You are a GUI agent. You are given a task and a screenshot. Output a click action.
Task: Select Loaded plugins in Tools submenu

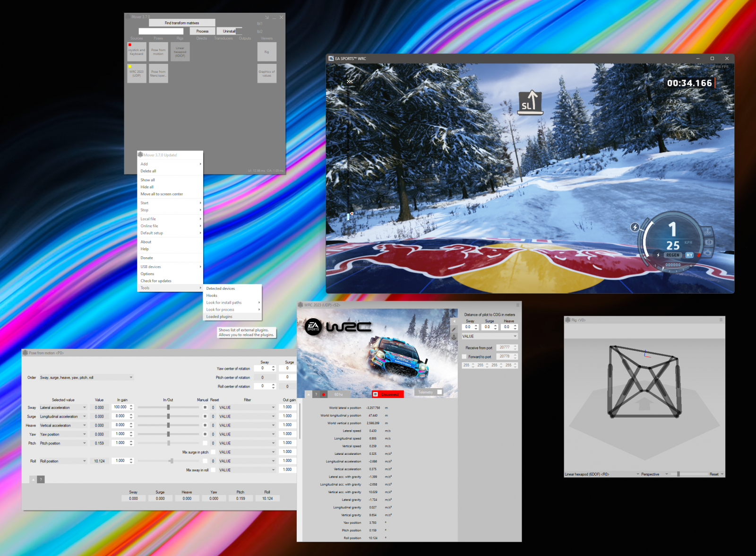click(232, 317)
